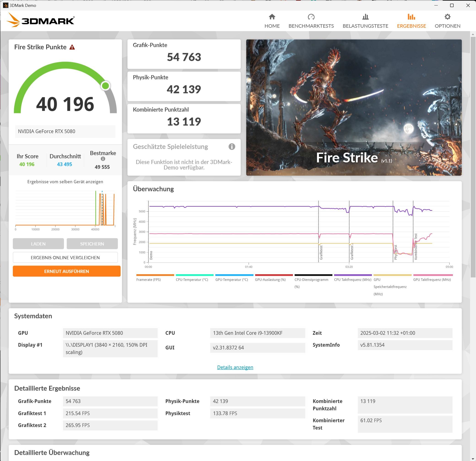The height and width of the screenshot is (461, 476).
Task: Toggle Framerate (FPS) legend series
Action: 148,279
